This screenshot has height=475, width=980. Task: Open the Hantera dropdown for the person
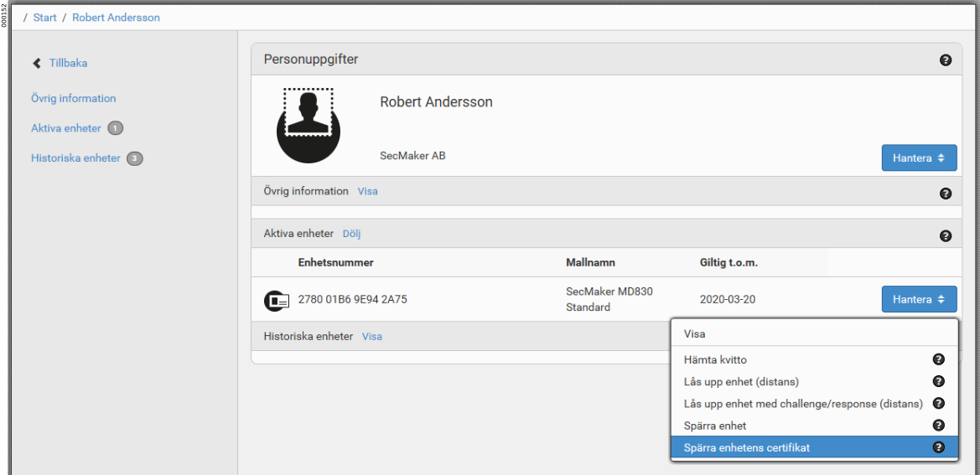click(919, 158)
